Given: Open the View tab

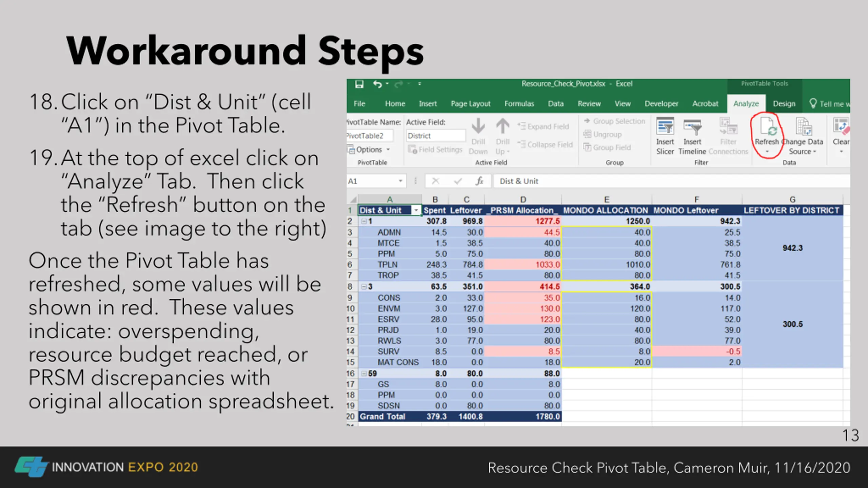Looking at the screenshot, I should (623, 104).
